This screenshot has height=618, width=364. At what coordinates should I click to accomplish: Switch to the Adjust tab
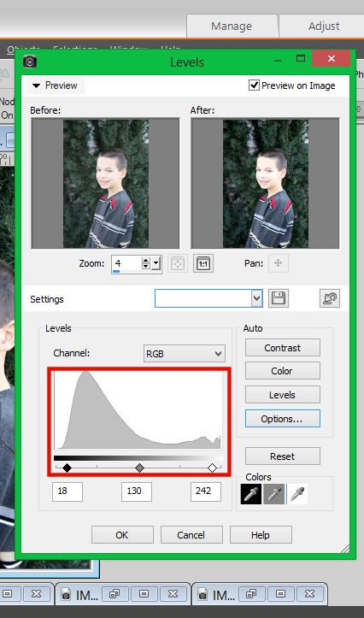point(324,26)
